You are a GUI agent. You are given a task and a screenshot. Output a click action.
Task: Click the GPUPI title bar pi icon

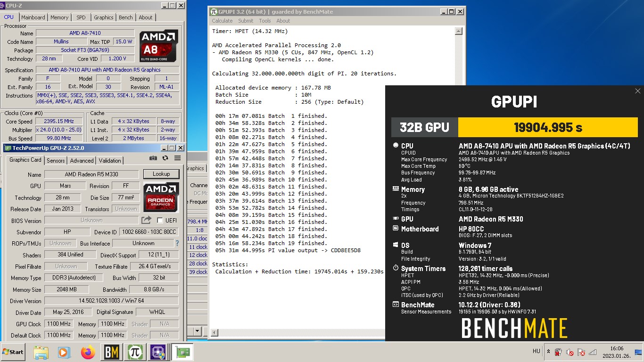(x=214, y=11)
